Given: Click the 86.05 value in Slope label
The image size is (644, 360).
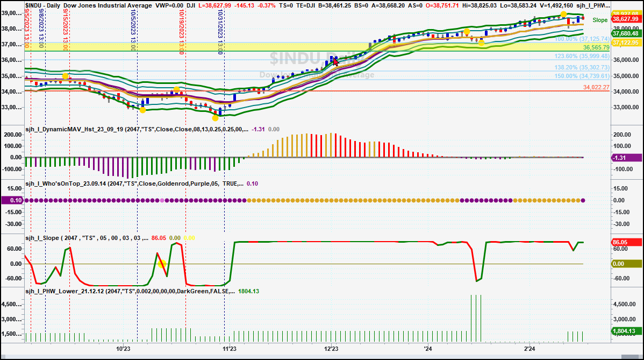Looking at the screenshot, I should 159,238.
